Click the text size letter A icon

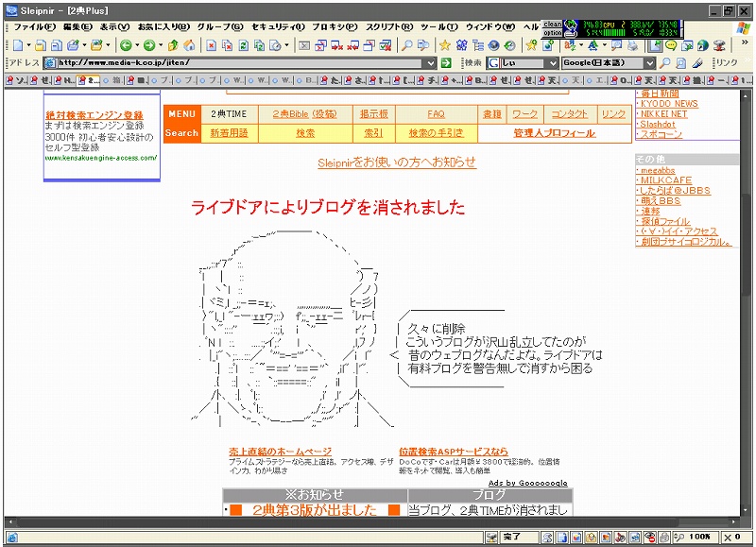(593, 45)
